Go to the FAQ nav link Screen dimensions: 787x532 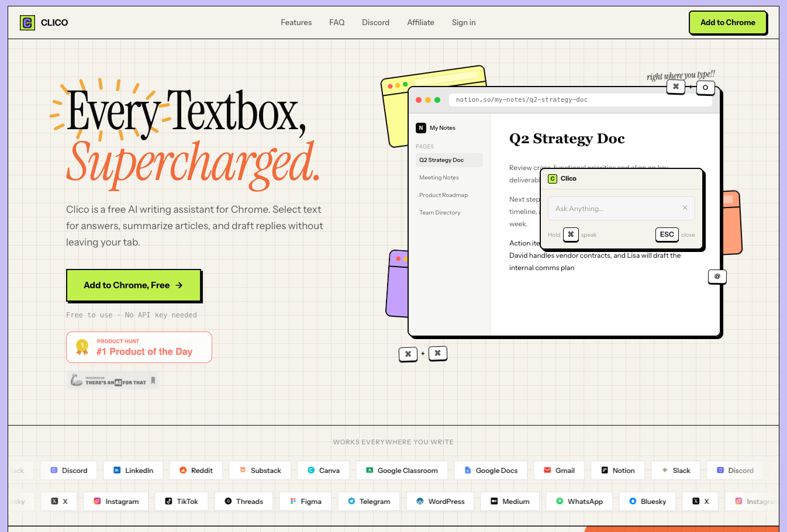coord(337,23)
